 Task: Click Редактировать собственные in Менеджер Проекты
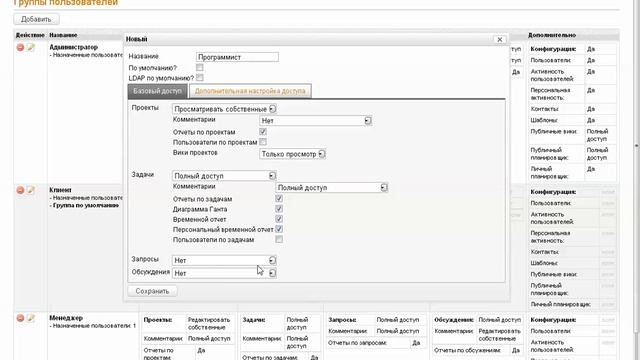tap(209, 324)
